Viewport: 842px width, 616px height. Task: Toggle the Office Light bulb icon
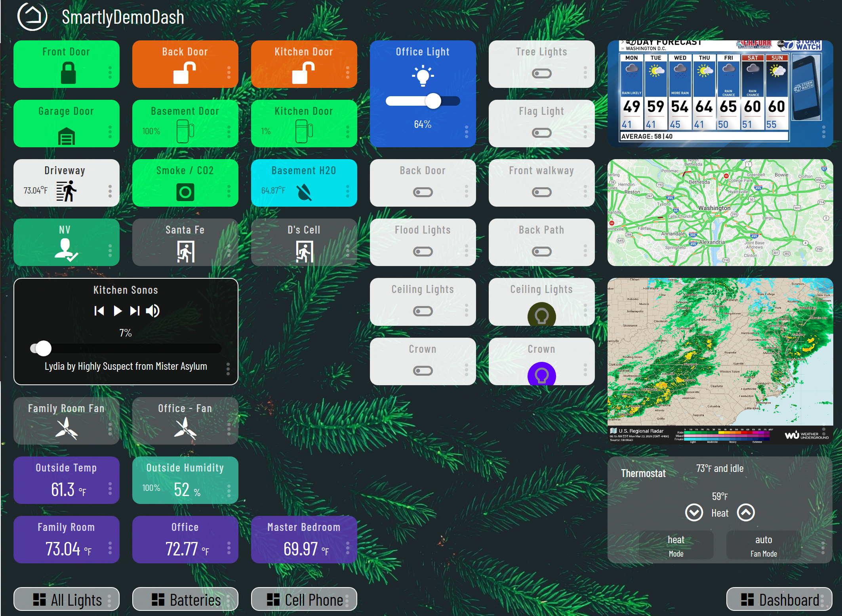click(423, 76)
